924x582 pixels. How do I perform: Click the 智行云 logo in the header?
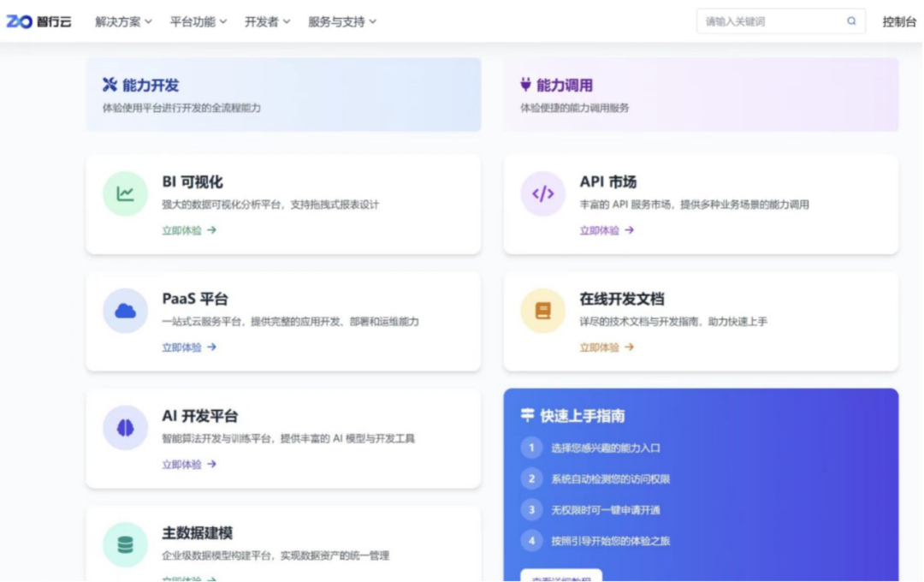coord(38,21)
